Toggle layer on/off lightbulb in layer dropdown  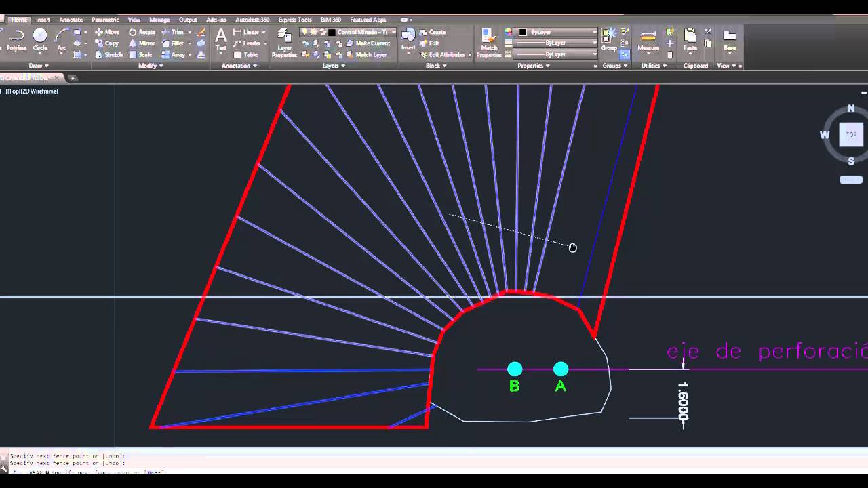tap(304, 32)
